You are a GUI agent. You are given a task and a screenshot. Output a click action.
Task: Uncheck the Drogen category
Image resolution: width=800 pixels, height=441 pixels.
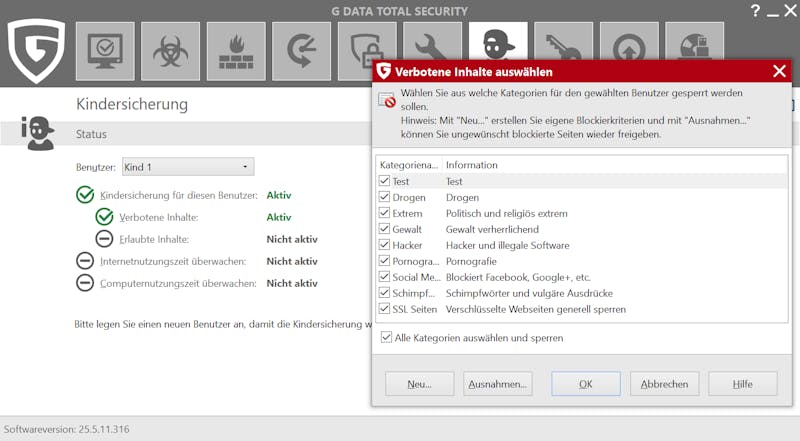385,197
